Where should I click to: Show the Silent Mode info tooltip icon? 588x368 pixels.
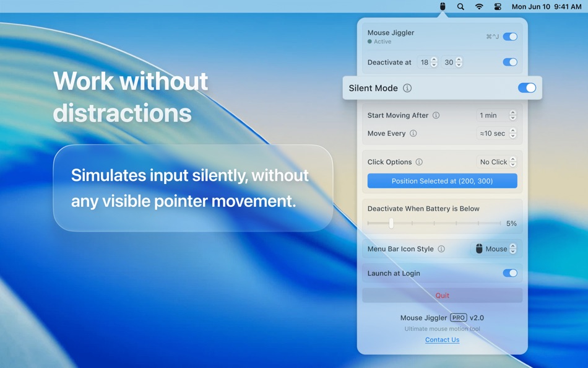click(407, 88)
